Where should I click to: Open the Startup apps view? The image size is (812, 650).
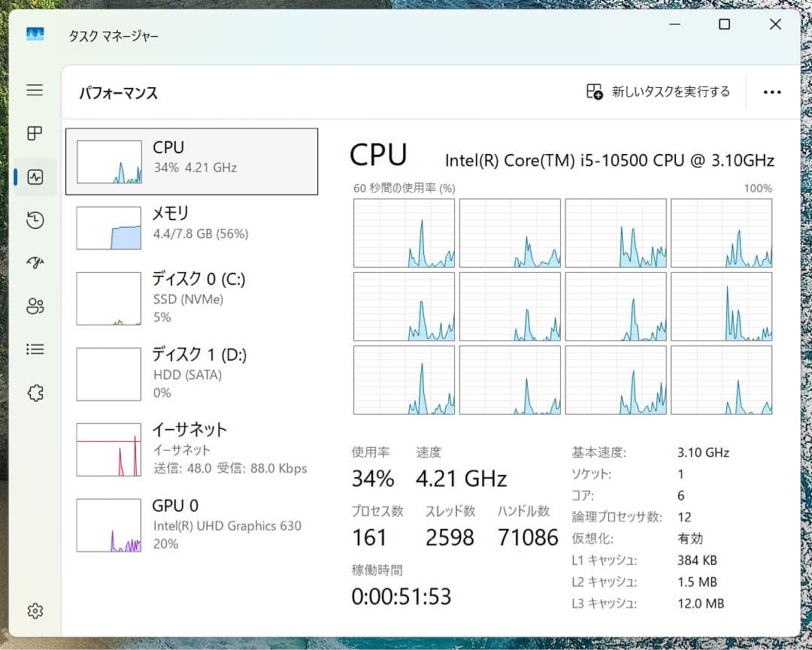tap(35, 263)
